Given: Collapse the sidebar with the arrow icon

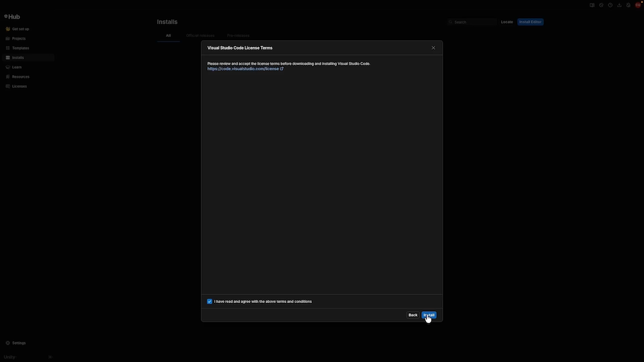Looking at the screenshot, I should click(50, 357).
